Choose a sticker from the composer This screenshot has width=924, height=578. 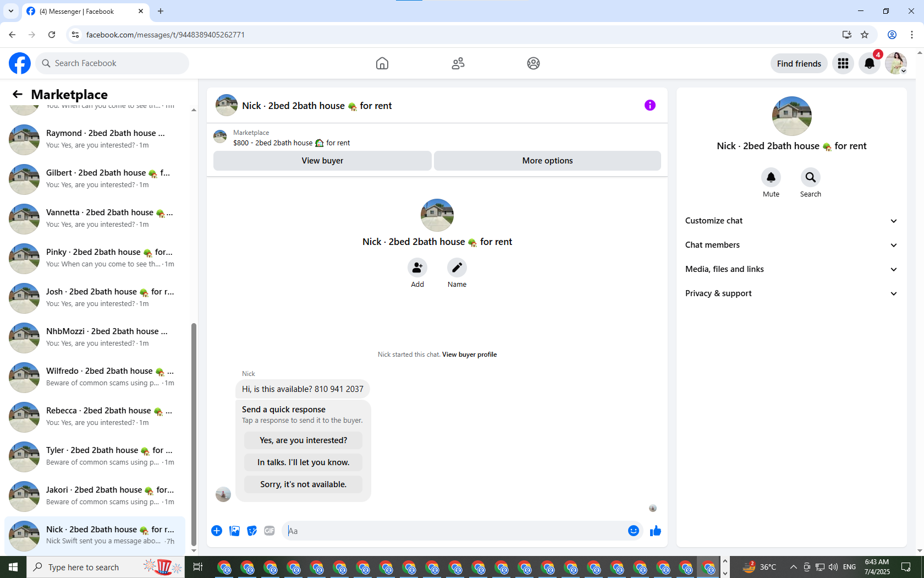click(x=252, y=531)
